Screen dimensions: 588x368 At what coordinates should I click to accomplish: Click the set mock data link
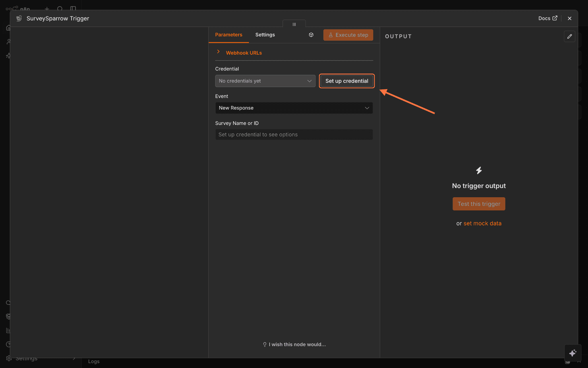click(x=482, y=223)
